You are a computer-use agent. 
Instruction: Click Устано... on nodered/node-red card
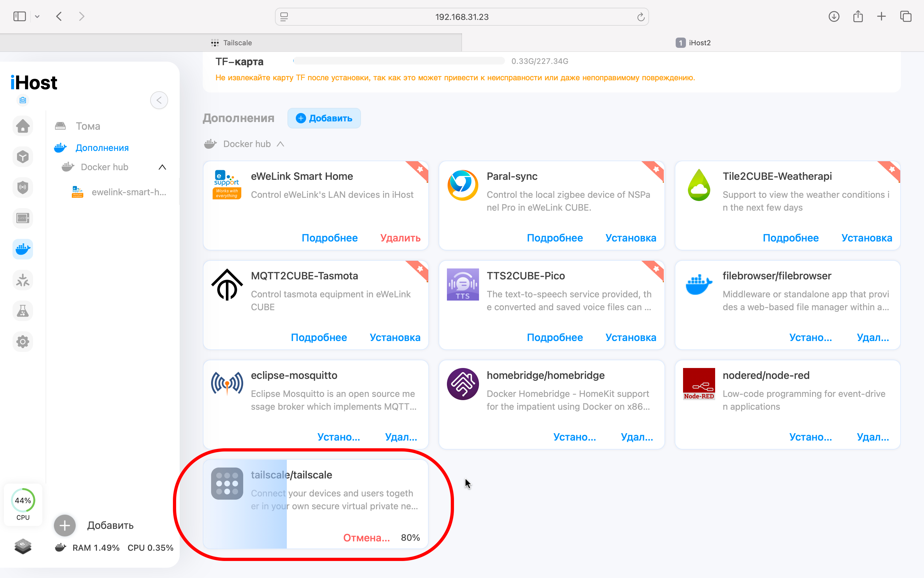[x=811, y=437]
